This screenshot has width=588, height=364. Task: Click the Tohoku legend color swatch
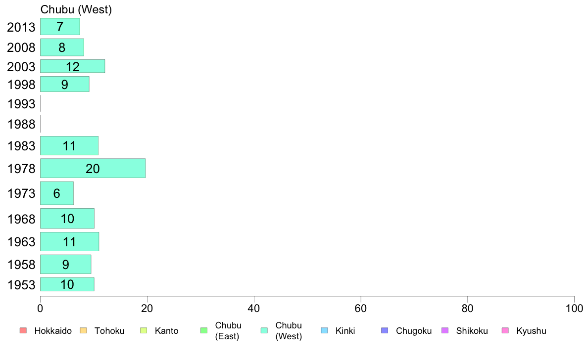coord(83,330)
